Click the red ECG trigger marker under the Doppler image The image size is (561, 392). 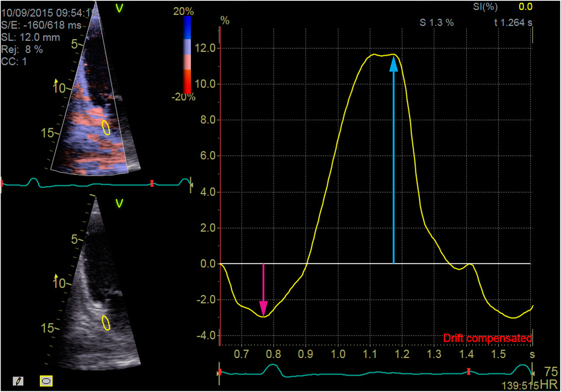click(x=152, y=183)
